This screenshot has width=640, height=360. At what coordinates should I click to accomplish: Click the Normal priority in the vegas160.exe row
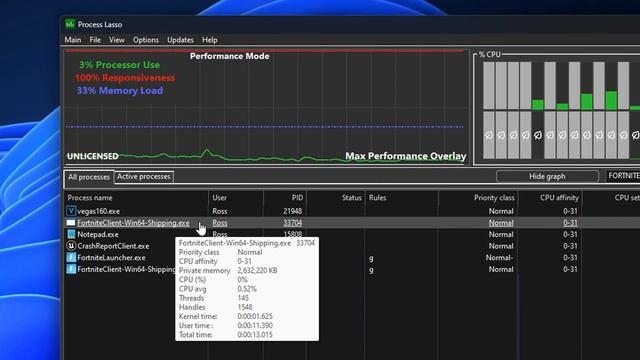(501, 211)
